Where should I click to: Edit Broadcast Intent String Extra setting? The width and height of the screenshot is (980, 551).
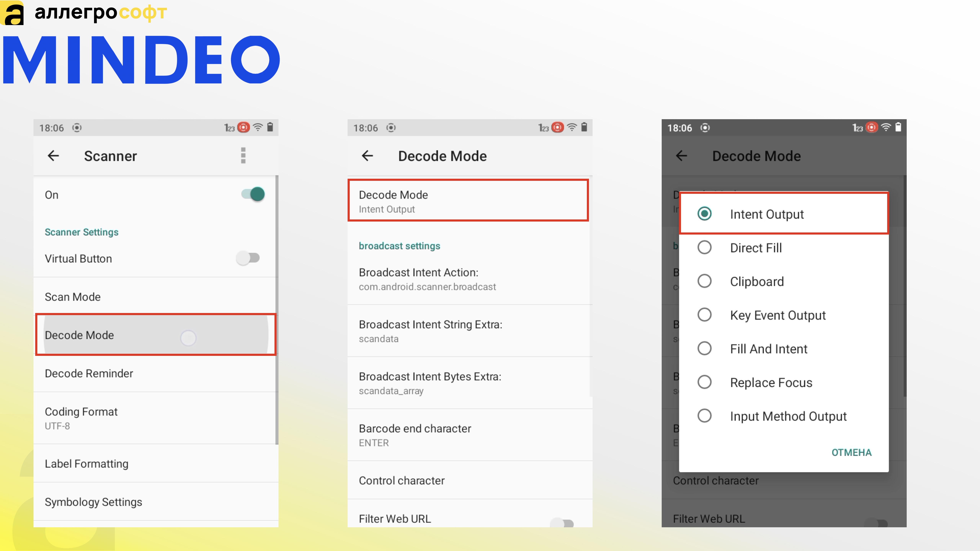tap(470, 331)
